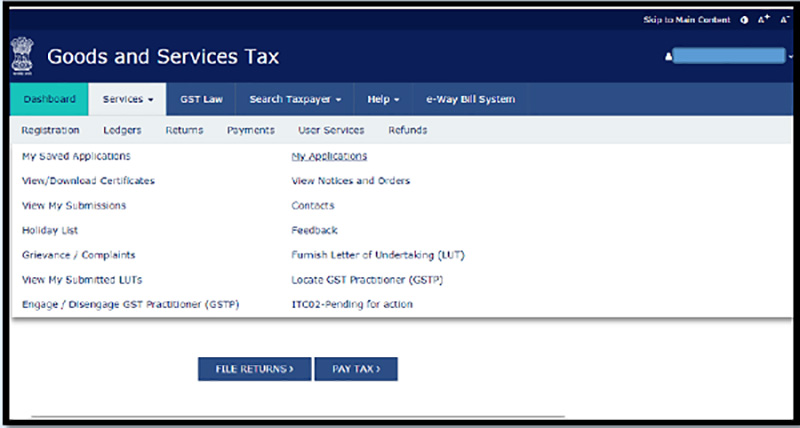Click Skip to Main Content link

click(x=688, y=20)
